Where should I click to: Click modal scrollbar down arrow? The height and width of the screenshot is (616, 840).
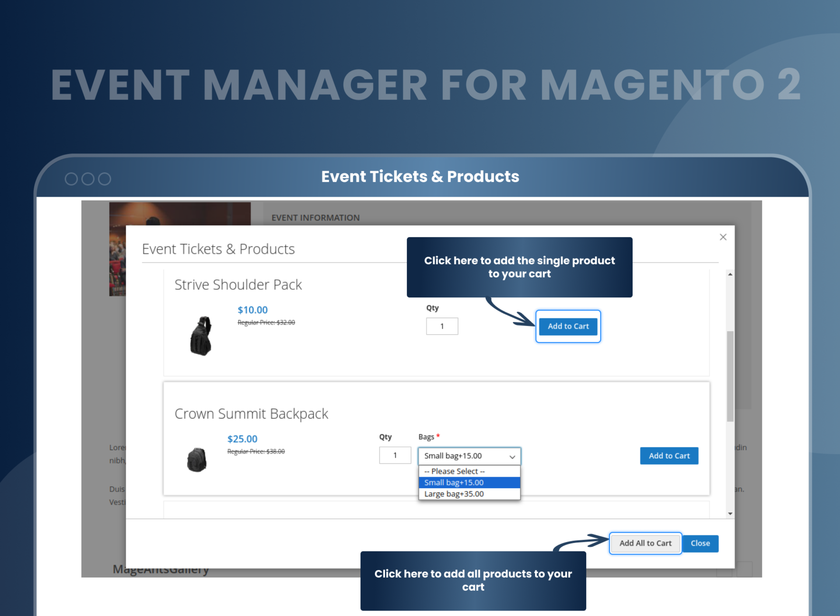tap(730, 514)
